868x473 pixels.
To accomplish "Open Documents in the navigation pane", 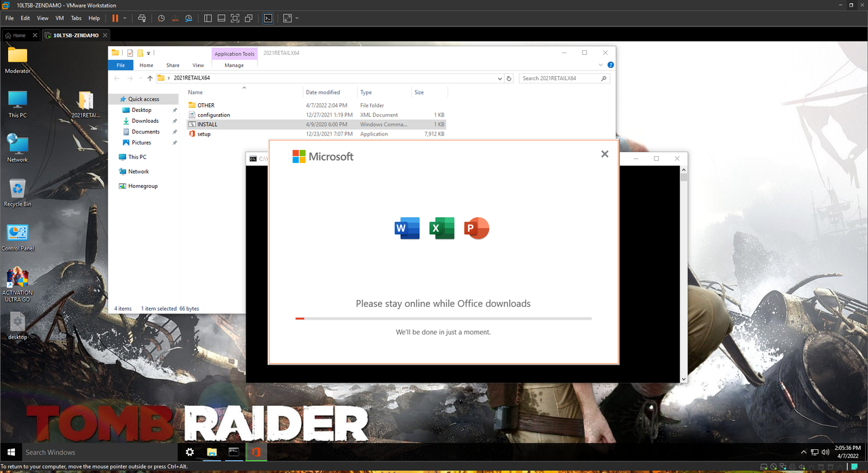I will (145, 132).
